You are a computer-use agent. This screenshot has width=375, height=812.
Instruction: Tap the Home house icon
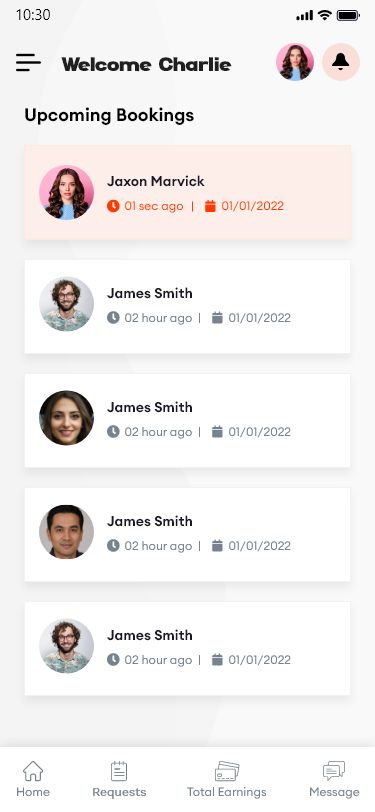click(x=33, y=771)
